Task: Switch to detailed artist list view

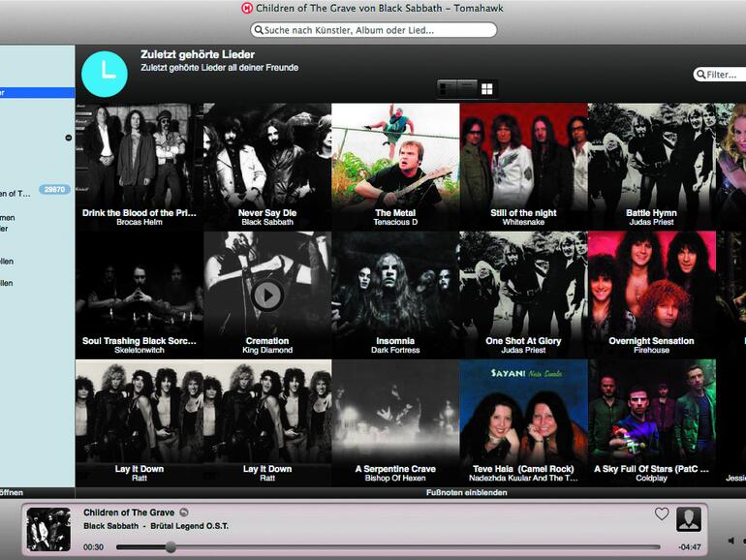Action: coord(447,88)
